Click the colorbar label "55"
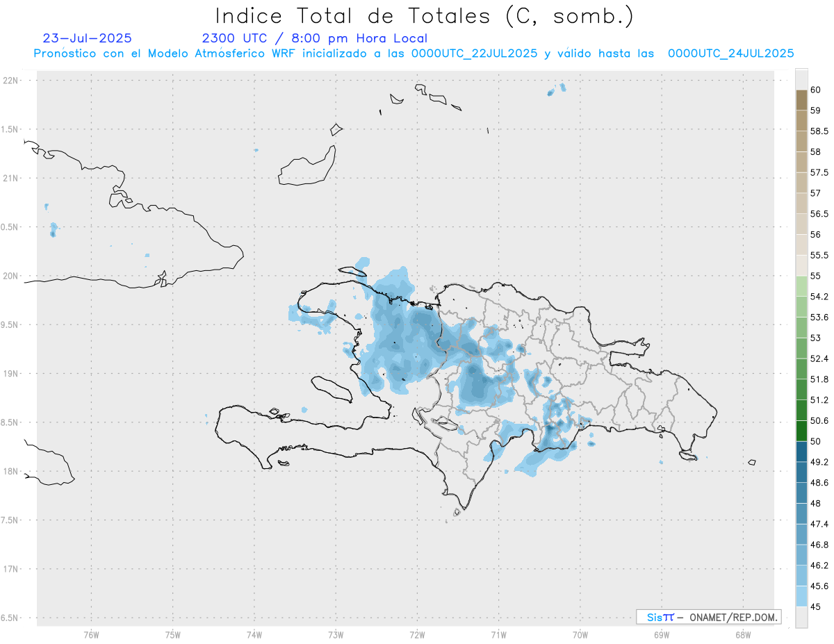This screenshot has width=834, height=644. coord(815,276)
